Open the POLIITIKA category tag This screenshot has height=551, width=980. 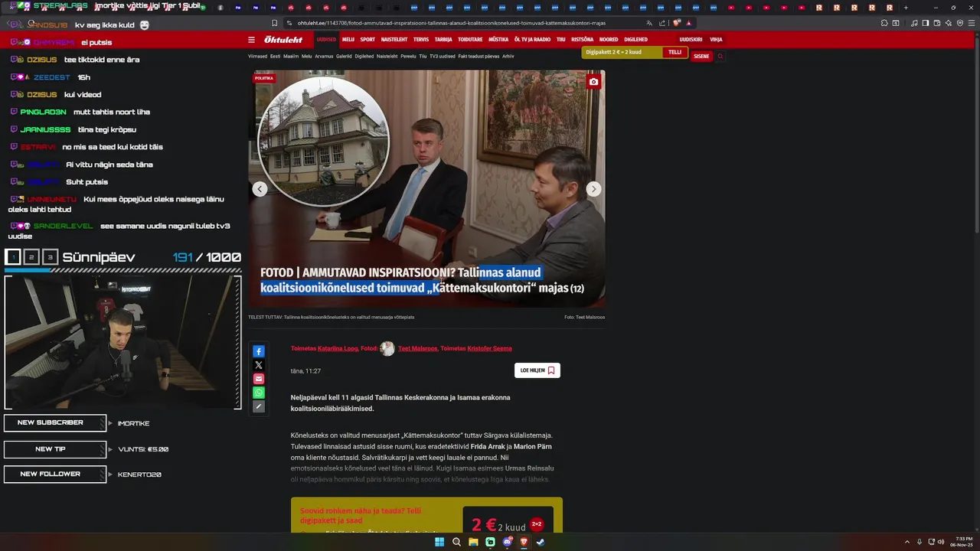pyautogui.click(x=264, y=78)
